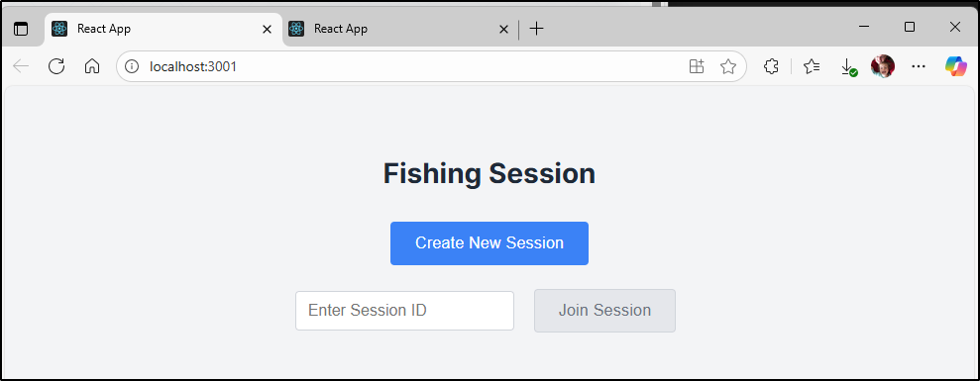
Task: Click the browser refresh icon
Action: (56, 66)
